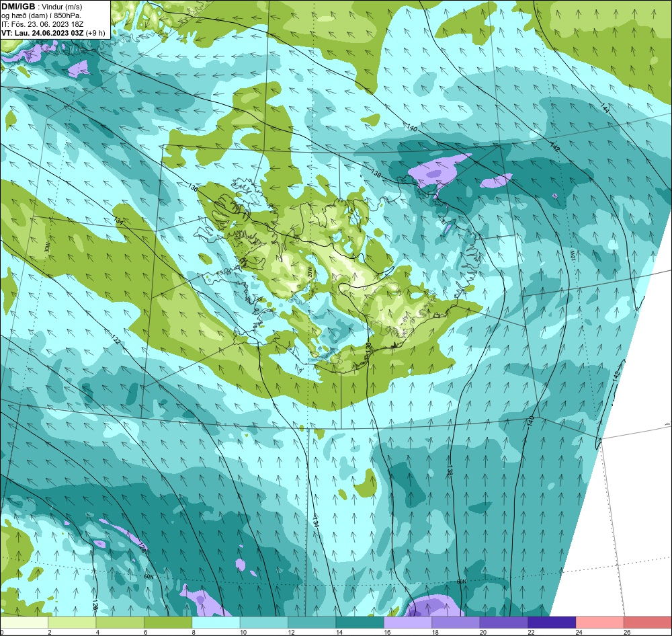Click the legend tick value 14

point(339,632)
